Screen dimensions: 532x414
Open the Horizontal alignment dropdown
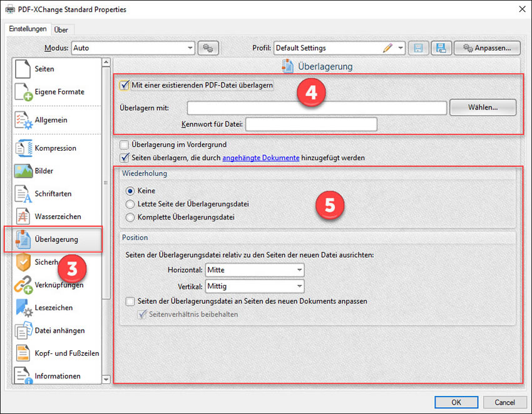point(255,270)
